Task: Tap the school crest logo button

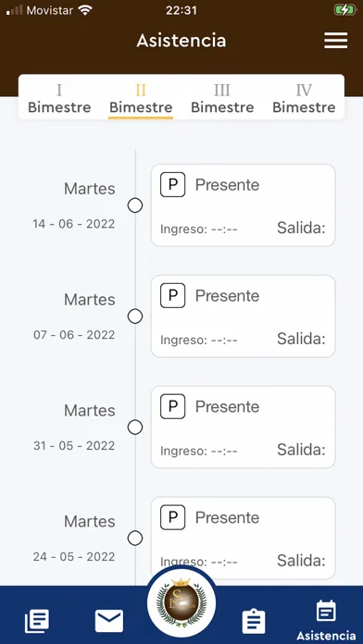Action: [181, 602]
